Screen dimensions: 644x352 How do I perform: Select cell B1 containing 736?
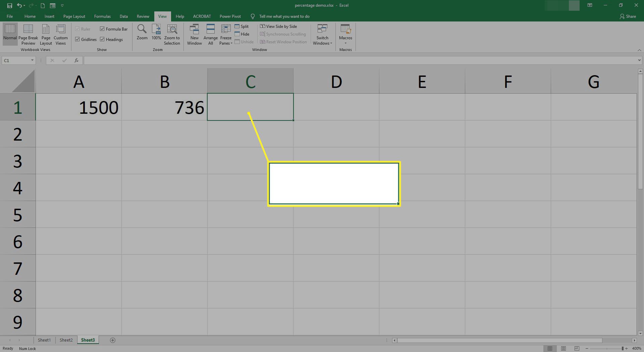point(164,107)
